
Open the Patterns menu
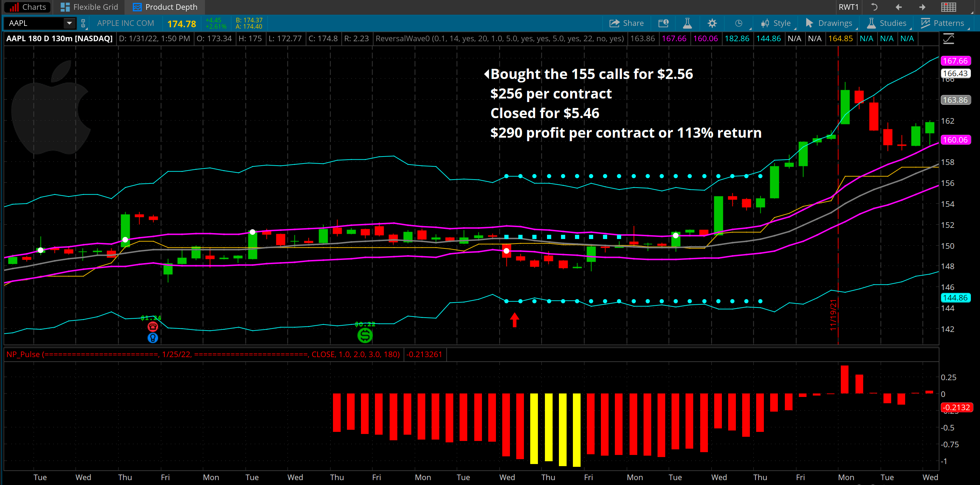click(x=942, y=23)
